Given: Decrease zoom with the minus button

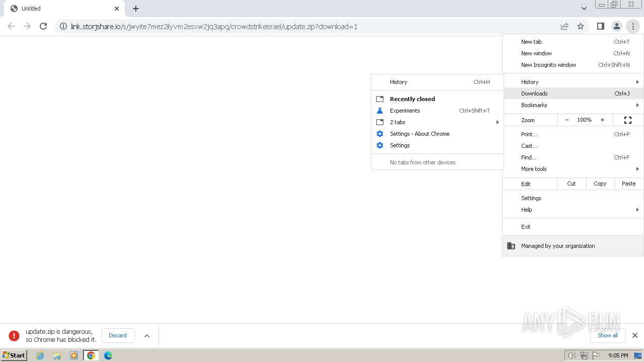Looking at the screenshot, I should pos(567,120).
